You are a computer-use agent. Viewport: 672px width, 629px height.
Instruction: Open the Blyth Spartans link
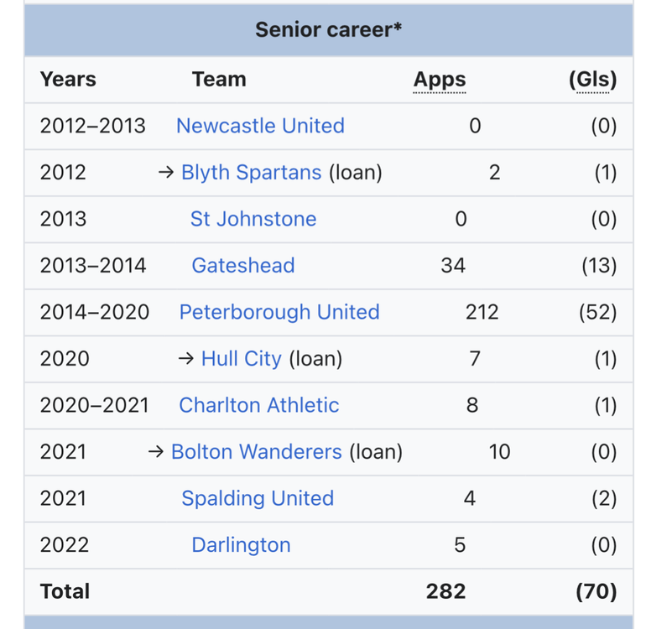pos(251,173)
